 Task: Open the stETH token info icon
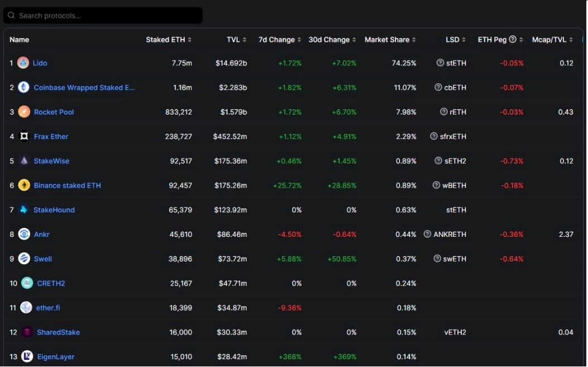click(x=439, y=63)
